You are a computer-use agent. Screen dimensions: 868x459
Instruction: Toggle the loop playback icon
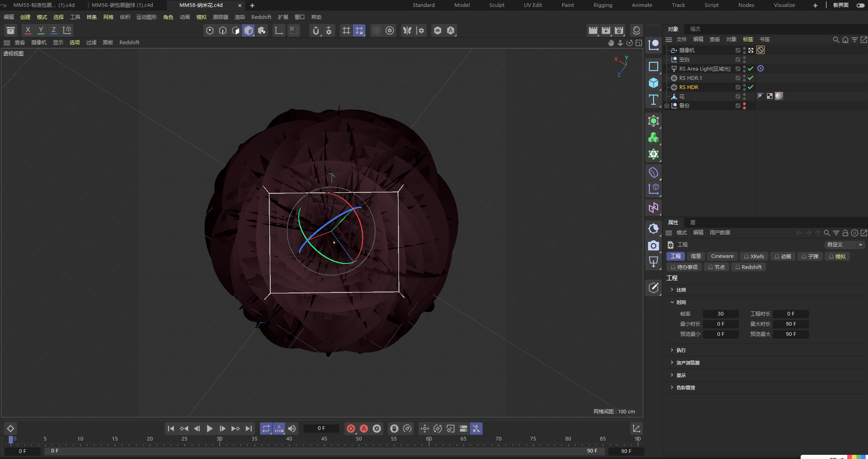point(266,429)
